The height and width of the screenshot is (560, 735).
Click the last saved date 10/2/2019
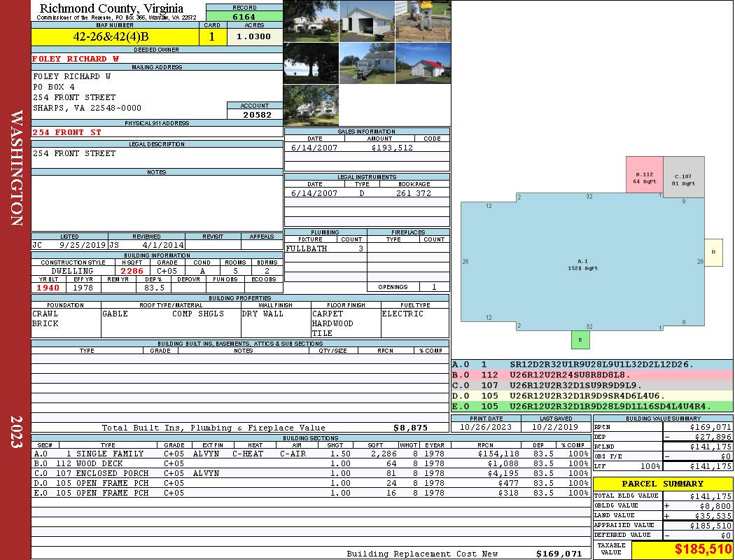click(554, 427)
